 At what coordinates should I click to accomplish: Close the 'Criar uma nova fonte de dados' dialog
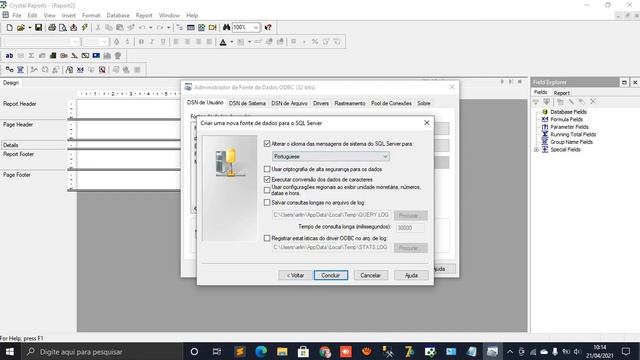[x=427, y=122]
